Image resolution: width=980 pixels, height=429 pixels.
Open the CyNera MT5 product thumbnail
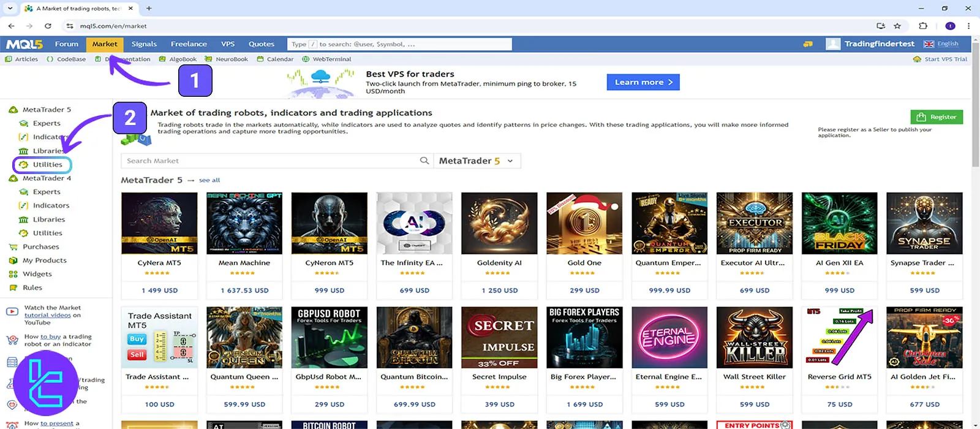tap(159, 223)
